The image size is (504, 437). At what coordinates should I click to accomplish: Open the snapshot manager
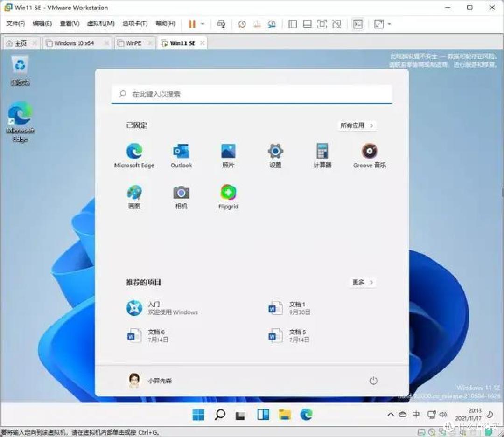pos(272,24)
